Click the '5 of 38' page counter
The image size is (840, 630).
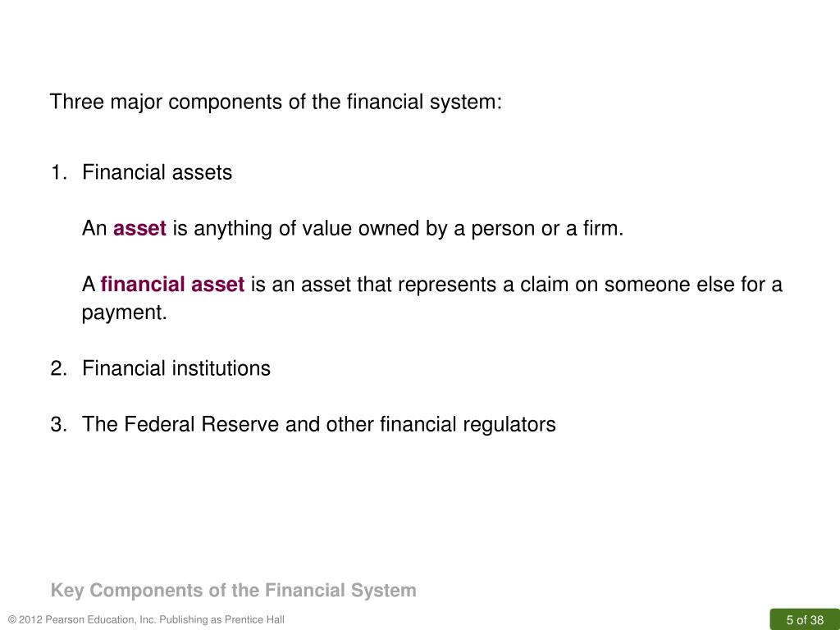[805, 620]
